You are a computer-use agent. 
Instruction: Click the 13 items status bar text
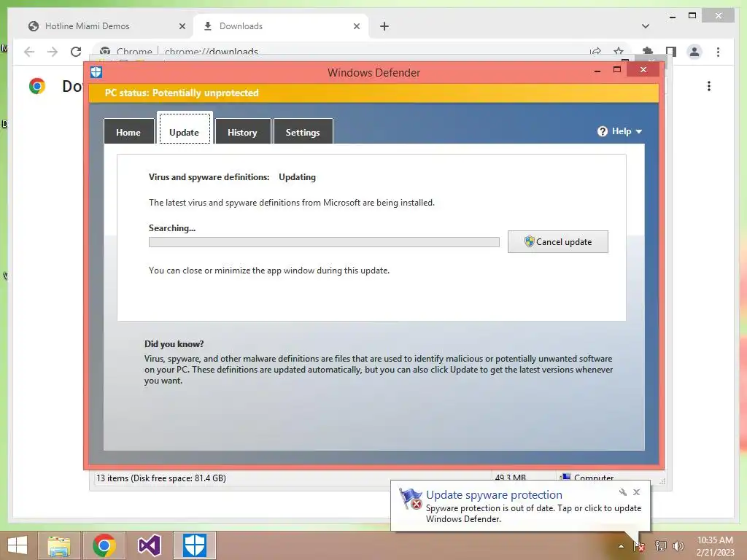[x=161, y=478]
